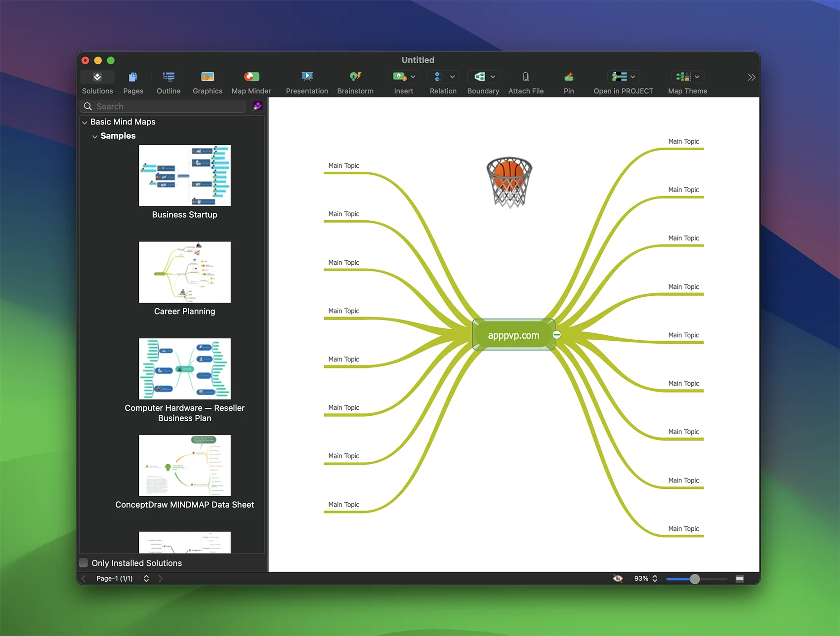This screenshot has height=636, width=840.
Task: Click the Boundary tool icon
Action: coord(479,77)
